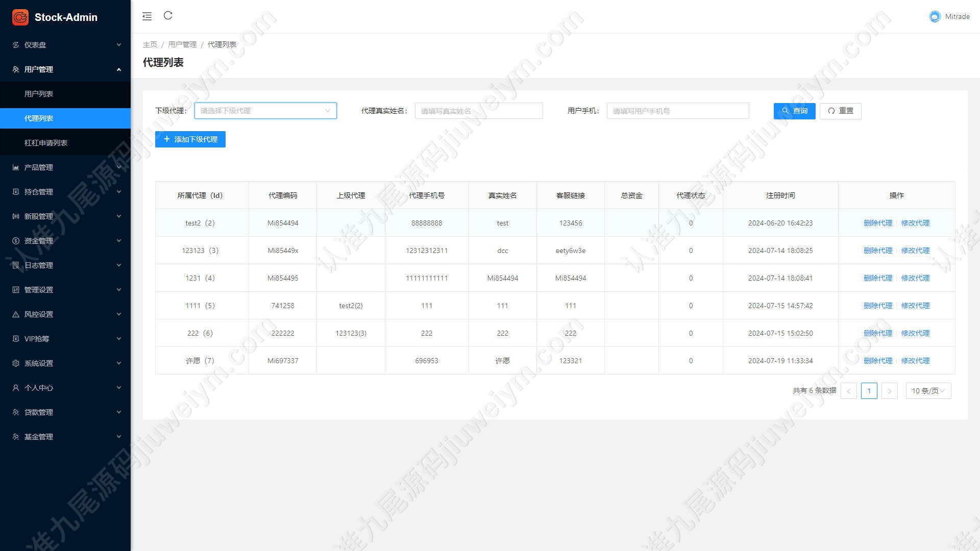Open the 基金管理 menu label
This screenshot has height=551, width=980.
(x=39, y=437)
